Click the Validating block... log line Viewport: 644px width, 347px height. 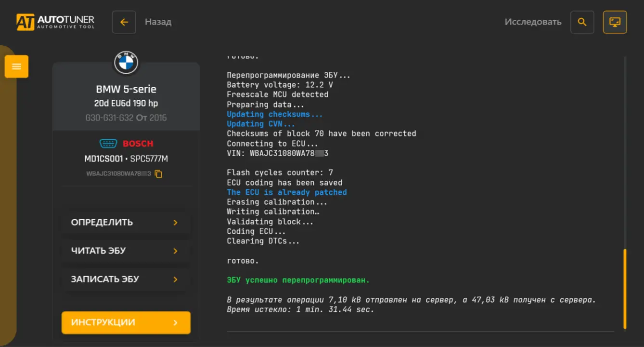(270, 222)
